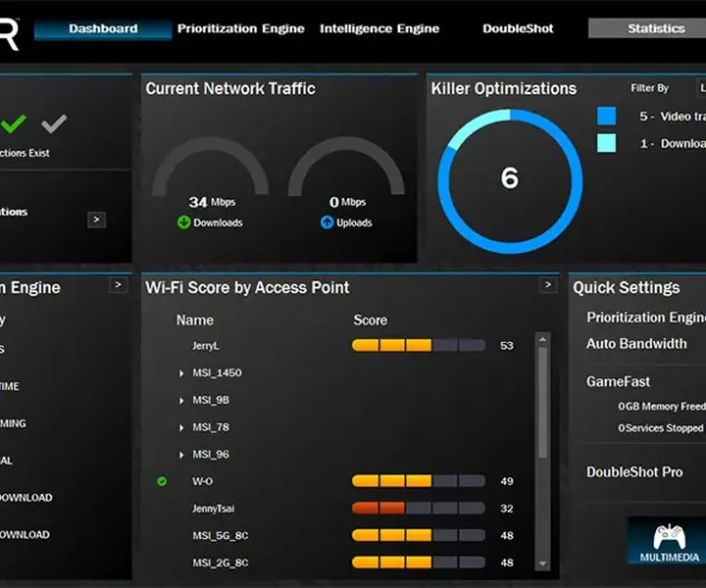This screenshot has height=588, width=706.
Task: Click the GameFast setting
Action: [618, 381]
